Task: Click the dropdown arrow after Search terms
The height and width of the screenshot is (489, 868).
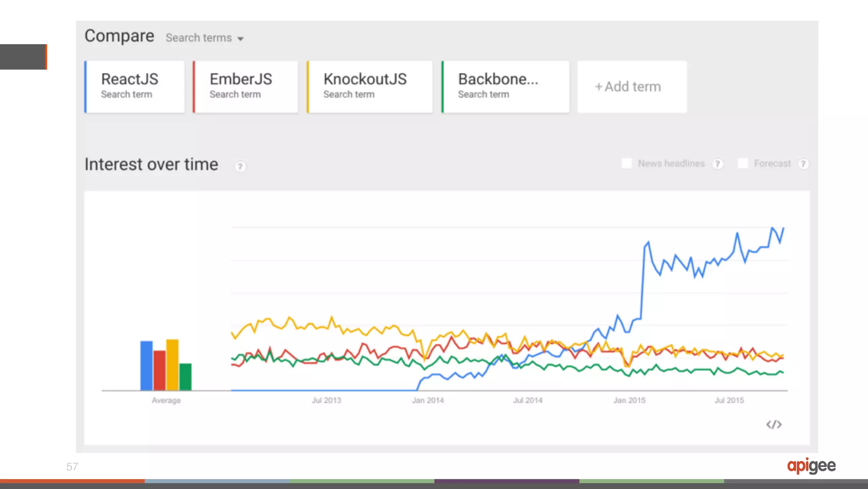Action: click(x=241, y=39)
